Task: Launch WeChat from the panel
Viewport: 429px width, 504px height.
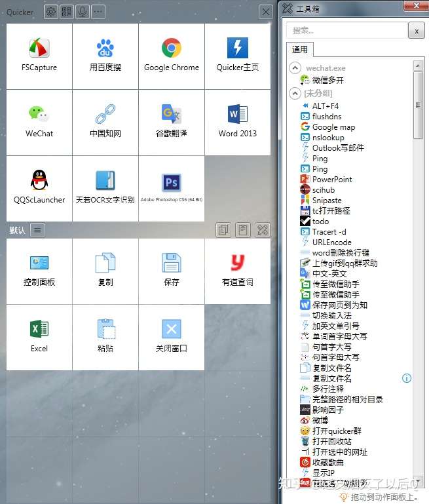Action: tap(39, 123)
